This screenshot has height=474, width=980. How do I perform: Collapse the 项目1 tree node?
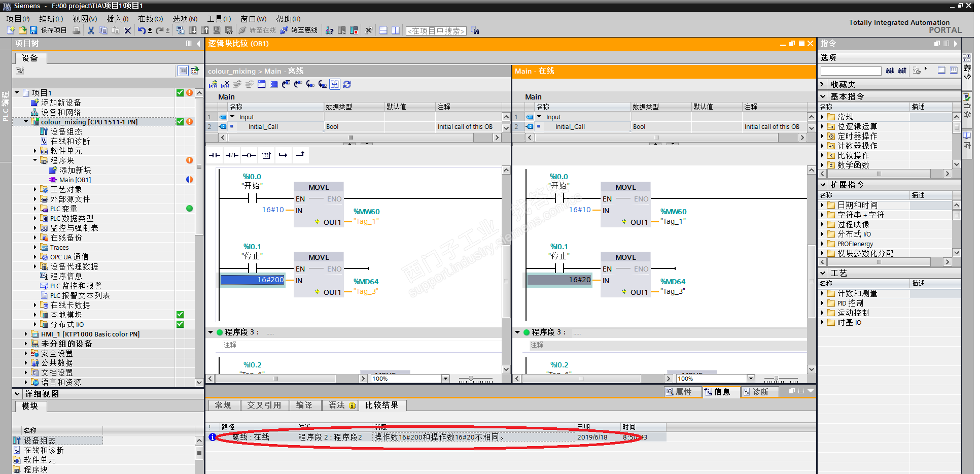[x=17, y=93]
